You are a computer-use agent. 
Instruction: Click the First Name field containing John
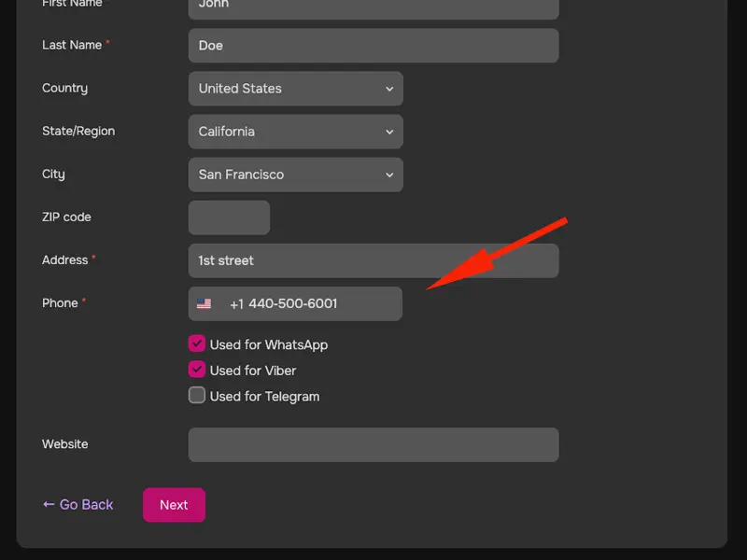[x=373, y=7]
